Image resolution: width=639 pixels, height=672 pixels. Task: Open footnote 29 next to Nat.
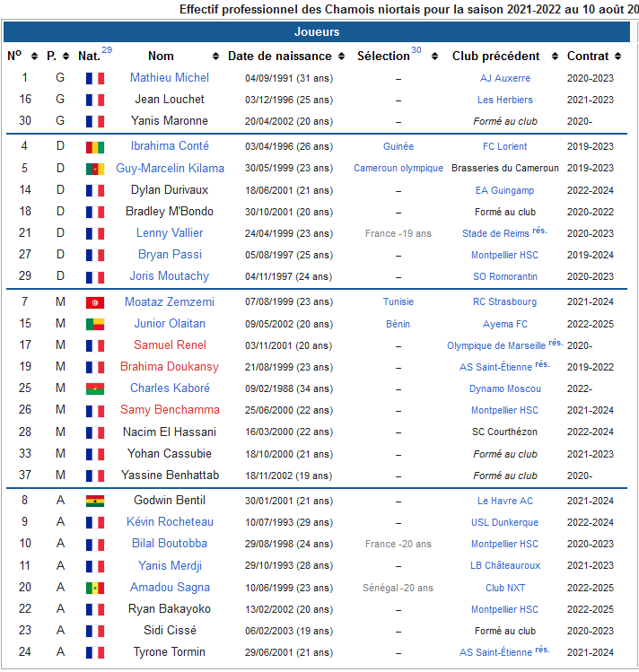(107, 50)
